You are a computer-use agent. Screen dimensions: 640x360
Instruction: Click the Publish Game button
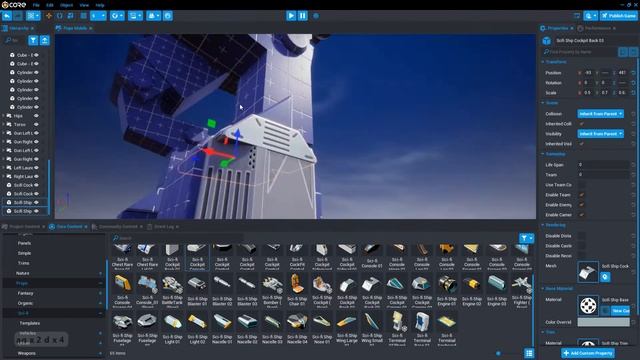(619, 16)
